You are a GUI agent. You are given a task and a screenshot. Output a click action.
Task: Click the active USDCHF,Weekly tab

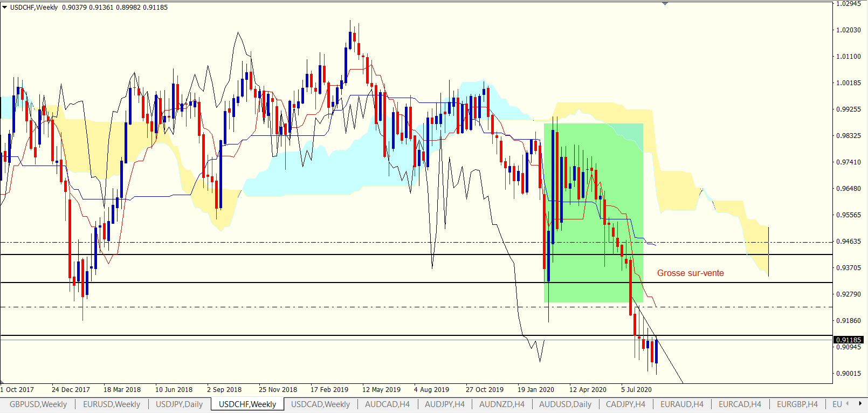click(247, 404)
